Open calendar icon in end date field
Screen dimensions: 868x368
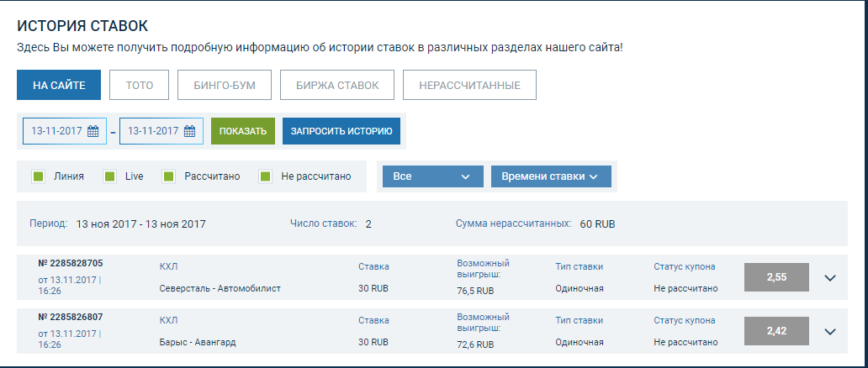click(189, 131)
